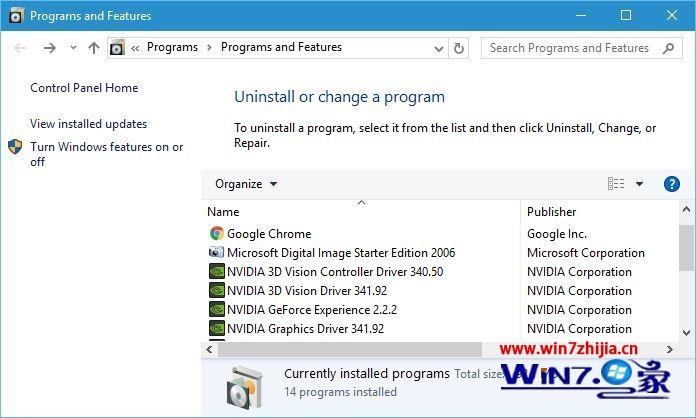696x418 pixels.
Task: Click the change view icon
Action: coord(616,184)
